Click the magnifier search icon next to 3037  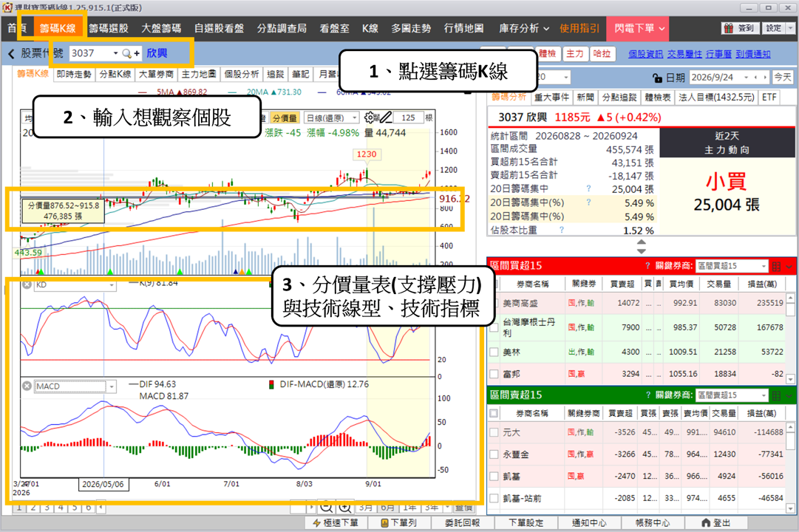pos(126,53)
